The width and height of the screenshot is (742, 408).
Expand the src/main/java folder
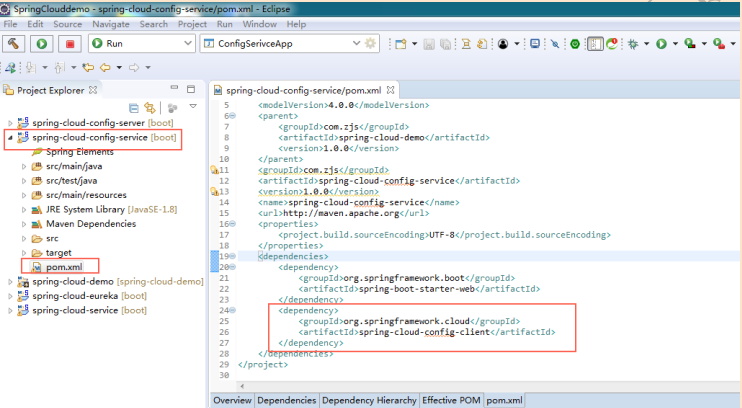pos(24,167)
